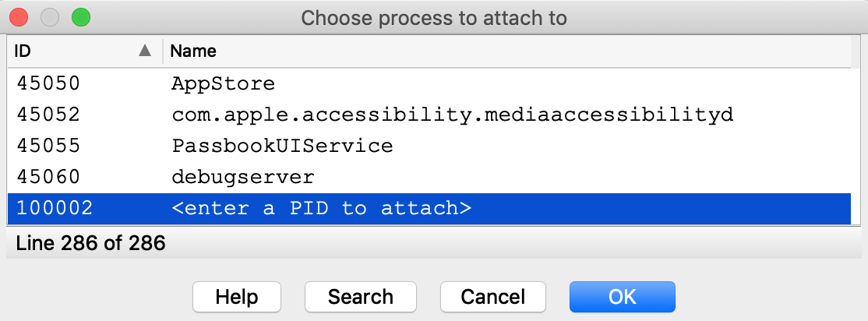Image resolution: width=868 pixels, height=321 pixels.
Task: Sort processes by the Name column header
Action: (193, 51)
